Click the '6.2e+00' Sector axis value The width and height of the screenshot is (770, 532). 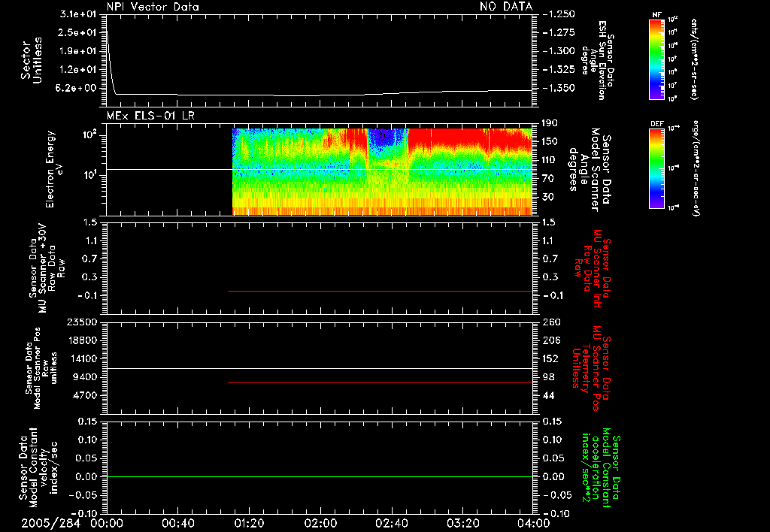(77, 89)
